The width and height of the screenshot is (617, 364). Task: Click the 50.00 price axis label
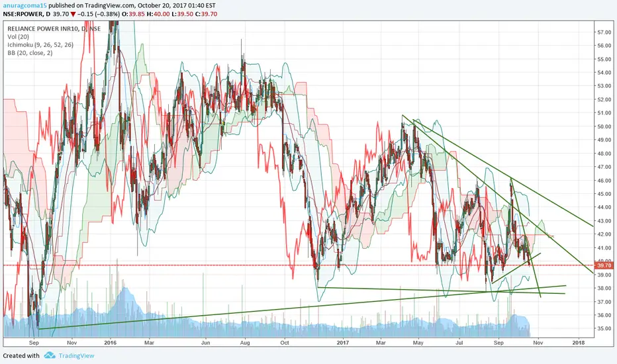[604, 126]
